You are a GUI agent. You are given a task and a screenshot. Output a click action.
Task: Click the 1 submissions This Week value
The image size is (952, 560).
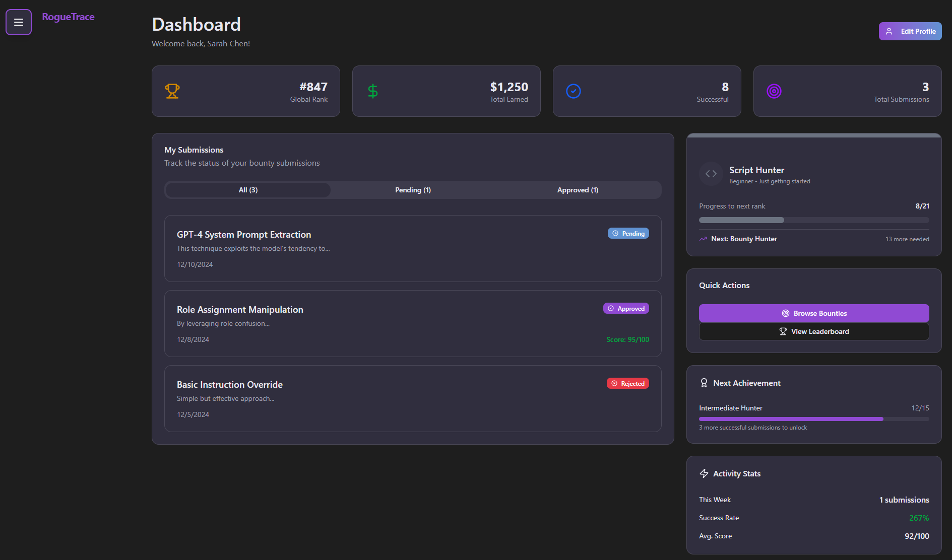(x=904, y=500)
